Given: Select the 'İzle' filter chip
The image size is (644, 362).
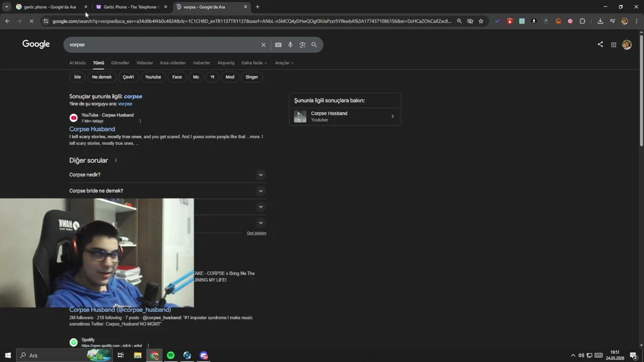Looking at the screenshot, I should tap(77, 77).
